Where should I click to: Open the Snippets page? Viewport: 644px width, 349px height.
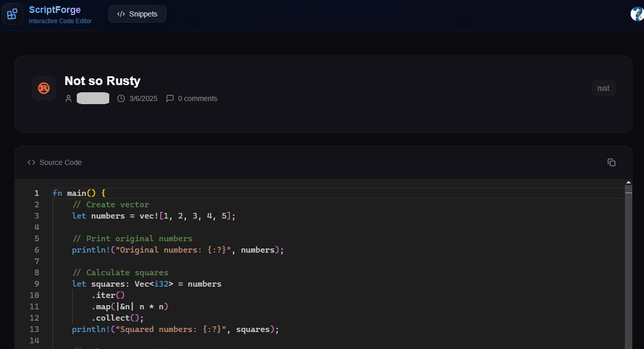pyautogui.click(x=137, y=14)
